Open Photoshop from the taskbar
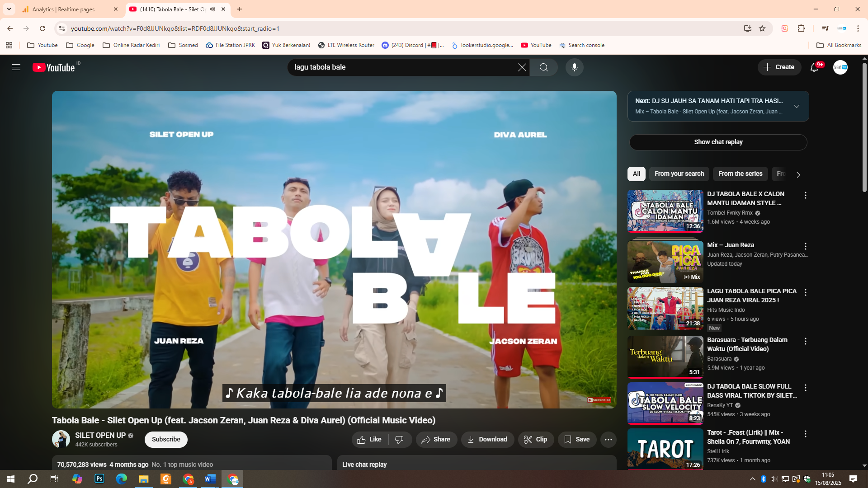The height and width of the screenshot is (488, 868). [99, 479]
